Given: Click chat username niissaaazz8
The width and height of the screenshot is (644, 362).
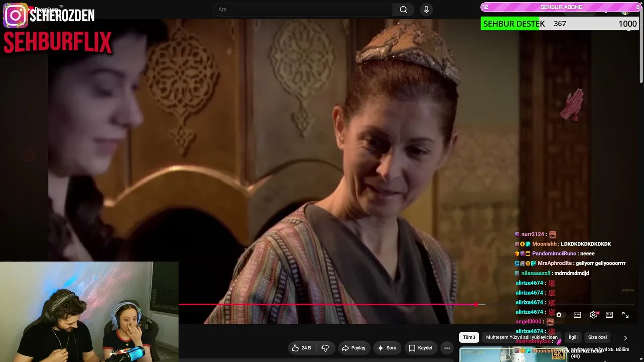Looking at the screenshot, I should (536, 273).
